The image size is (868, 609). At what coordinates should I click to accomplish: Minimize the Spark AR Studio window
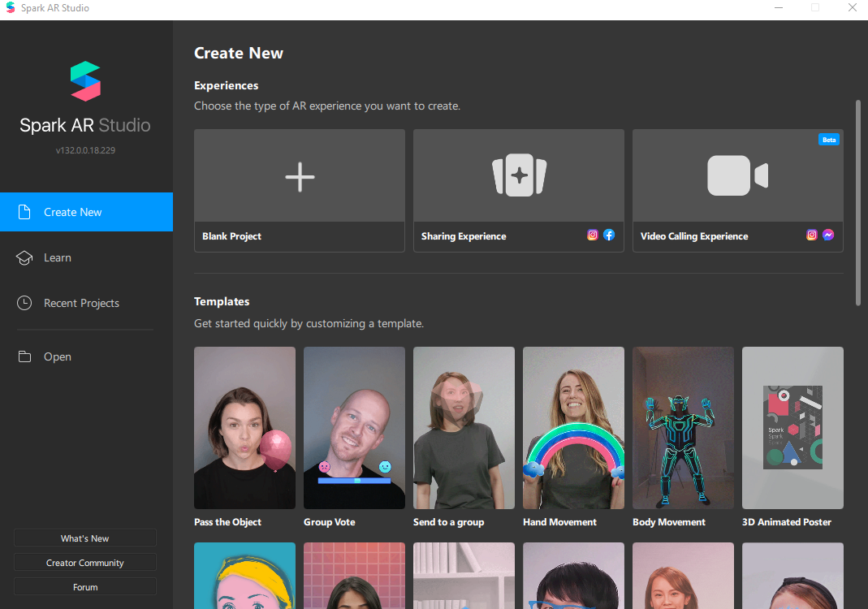tap(779, 8)
